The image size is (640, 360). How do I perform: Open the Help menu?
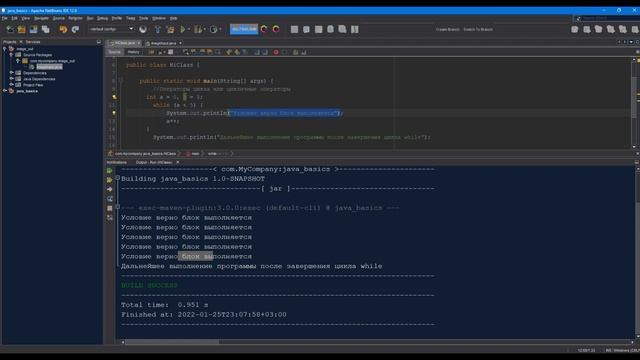[x=173, y=18]
